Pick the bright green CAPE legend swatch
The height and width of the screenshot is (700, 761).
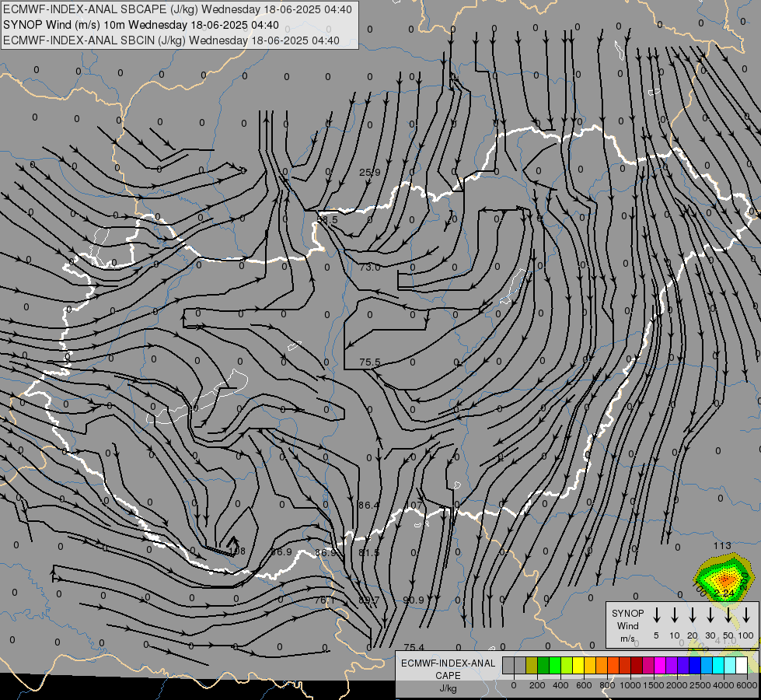click(555, 665)
